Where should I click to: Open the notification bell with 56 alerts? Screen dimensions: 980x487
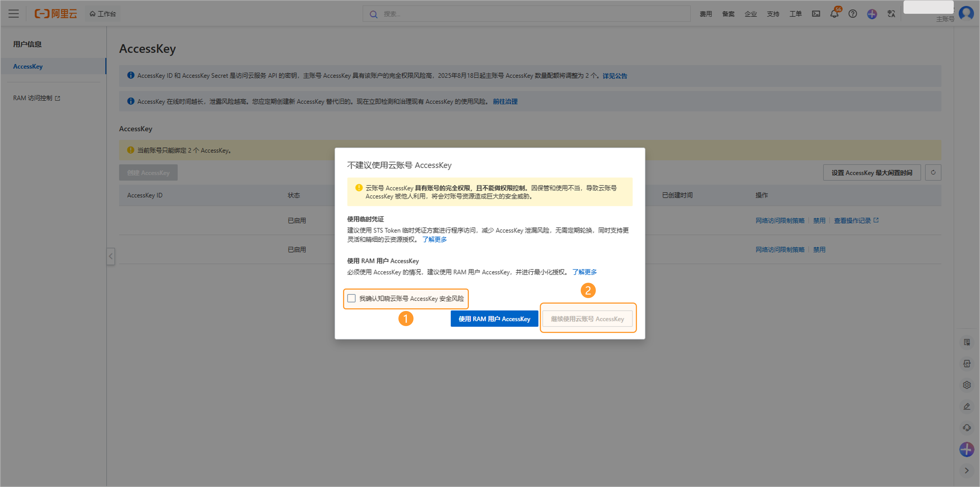pos(834,14)
